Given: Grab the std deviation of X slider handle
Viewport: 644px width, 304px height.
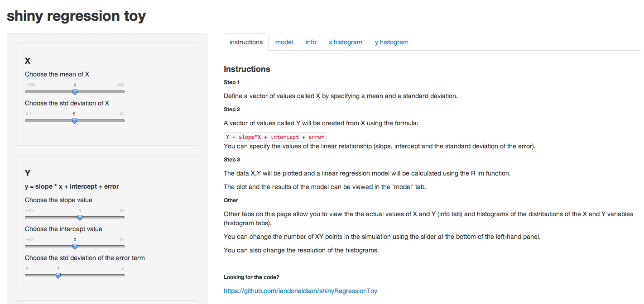Looking at the screenshot, I should pos(74,121).
